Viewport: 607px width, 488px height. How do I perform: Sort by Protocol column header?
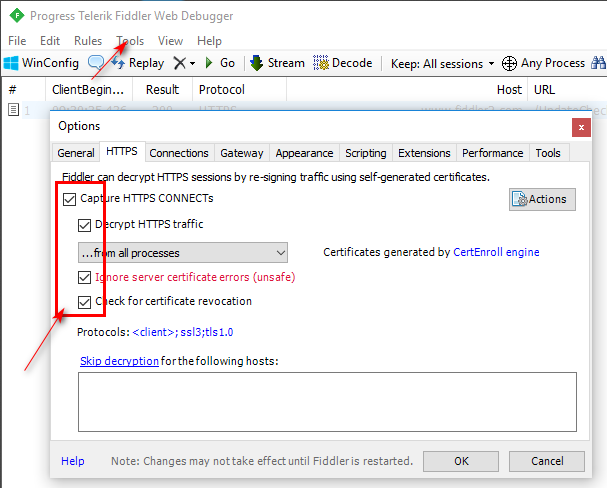239,90
